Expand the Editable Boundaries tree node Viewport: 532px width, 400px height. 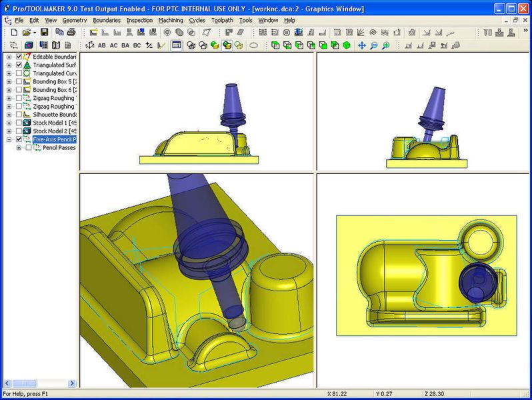9,57
